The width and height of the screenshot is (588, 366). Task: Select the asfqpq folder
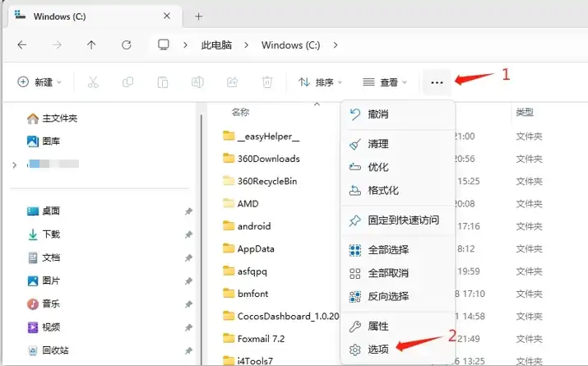point(244,271)
